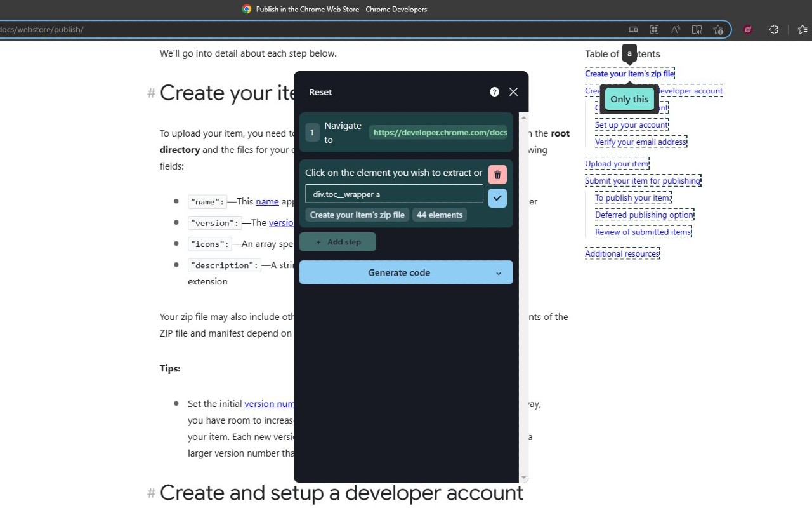Viewport: 812px width, 508px height.
Task: Click the browser address bar URL
Action: 42,29
